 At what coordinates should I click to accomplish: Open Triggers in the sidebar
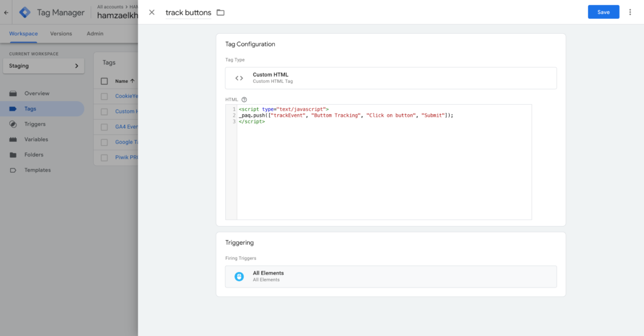click(x=35, y=124)
